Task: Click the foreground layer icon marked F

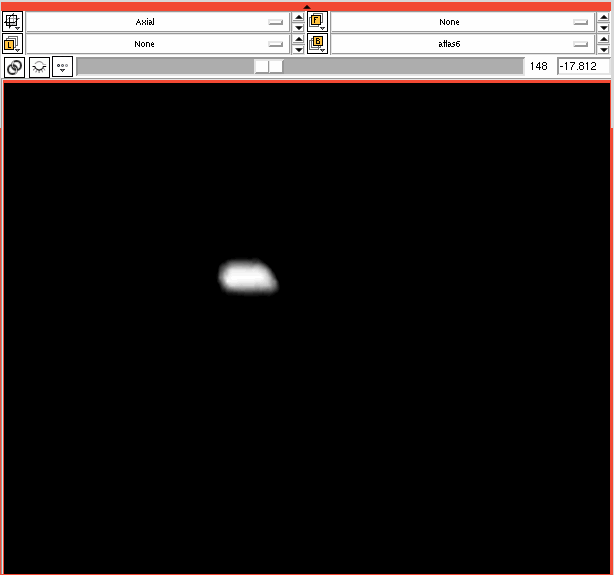Action: coord(318,22)
